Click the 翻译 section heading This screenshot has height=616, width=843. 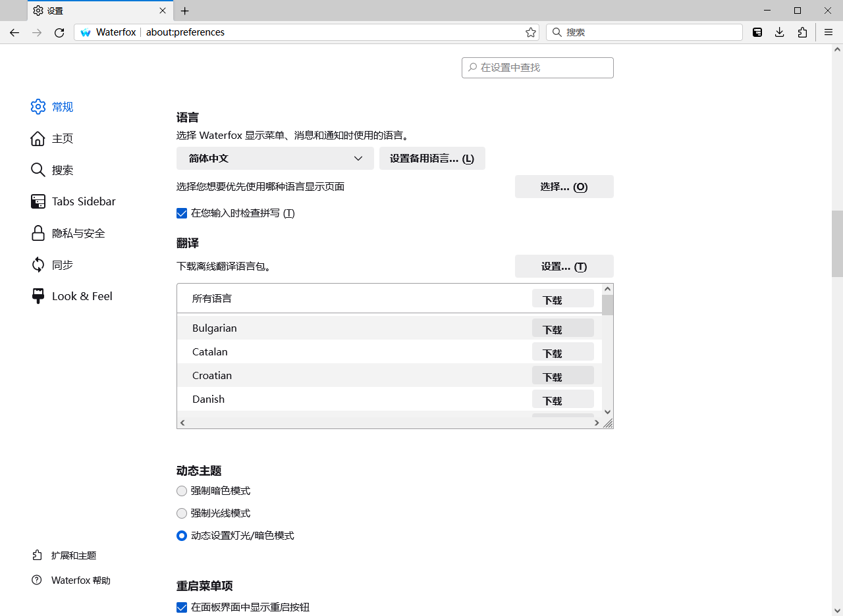click(188, 244)
